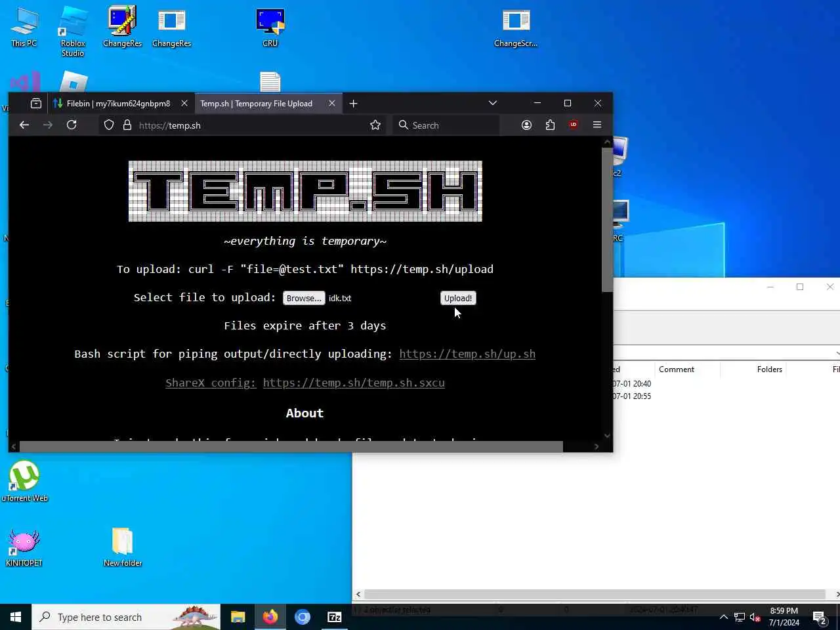Viewport: 840px width, 630px height.
Task: Click the browser vertical scrollbar thumb
Action: (607, 220)
